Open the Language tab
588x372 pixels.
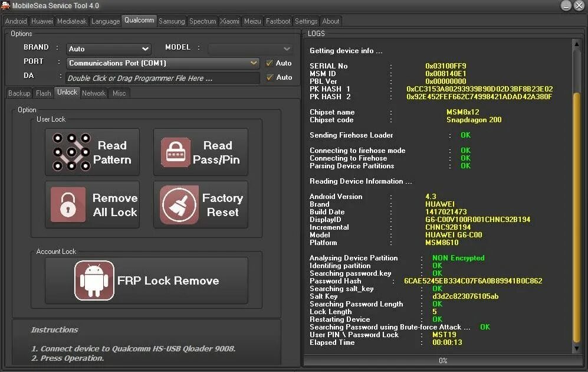point(106,21)
